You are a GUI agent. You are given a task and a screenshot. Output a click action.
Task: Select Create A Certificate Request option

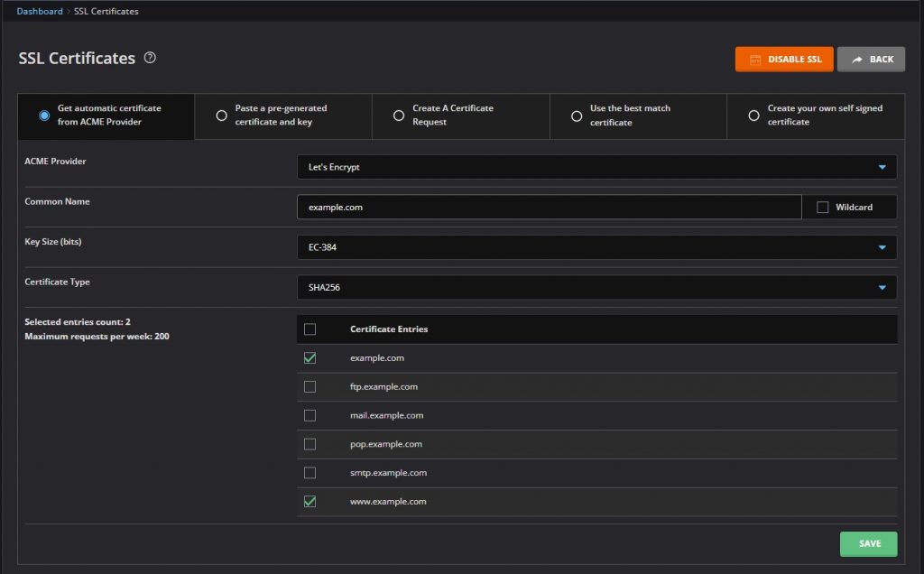(398, 116)
